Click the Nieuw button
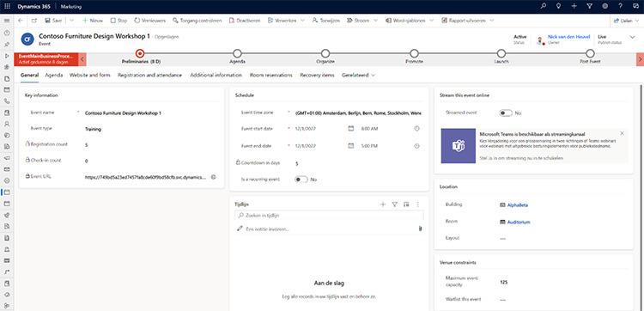Image resolution: width=644 pixels, height=311 pixels. tap(93, 21)
